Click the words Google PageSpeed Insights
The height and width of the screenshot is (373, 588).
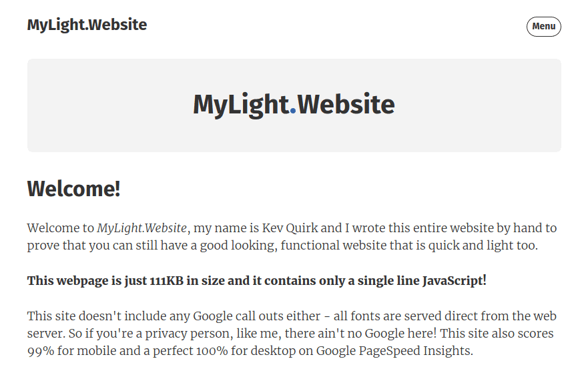click(x=394, y=351)
